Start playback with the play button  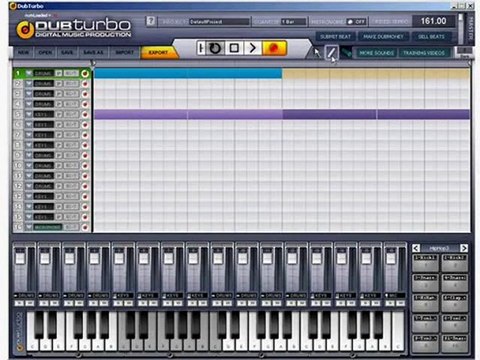[x=252, y=48]
